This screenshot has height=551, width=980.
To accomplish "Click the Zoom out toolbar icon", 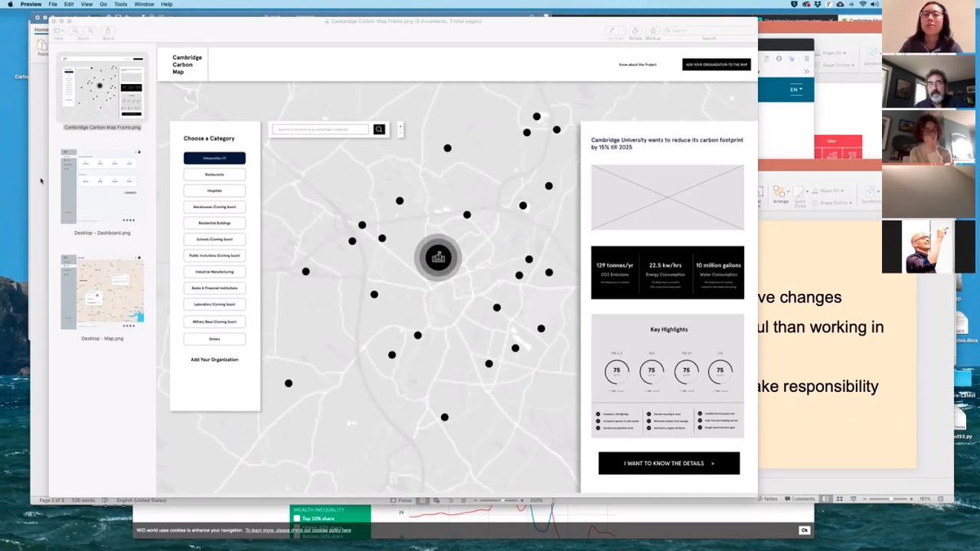I will (75, 31).
